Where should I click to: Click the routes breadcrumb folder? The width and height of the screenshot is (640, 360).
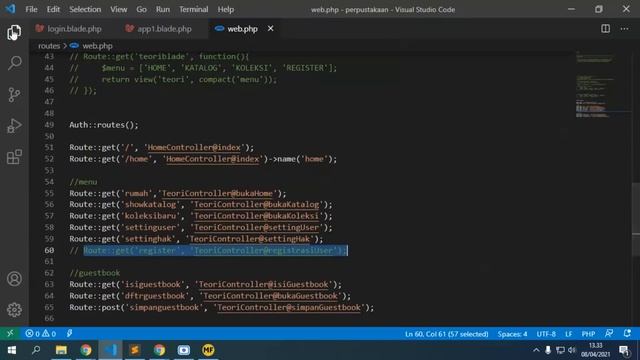tap(49, 46)
